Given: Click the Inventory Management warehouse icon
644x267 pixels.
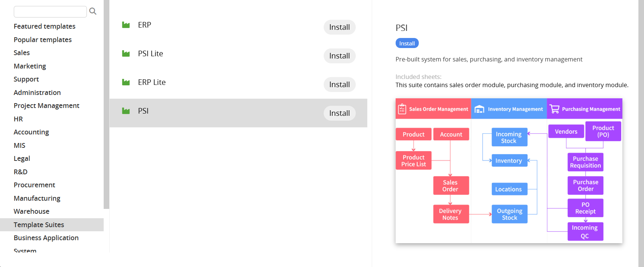Looking at the screenshot, I should (479, 109).
